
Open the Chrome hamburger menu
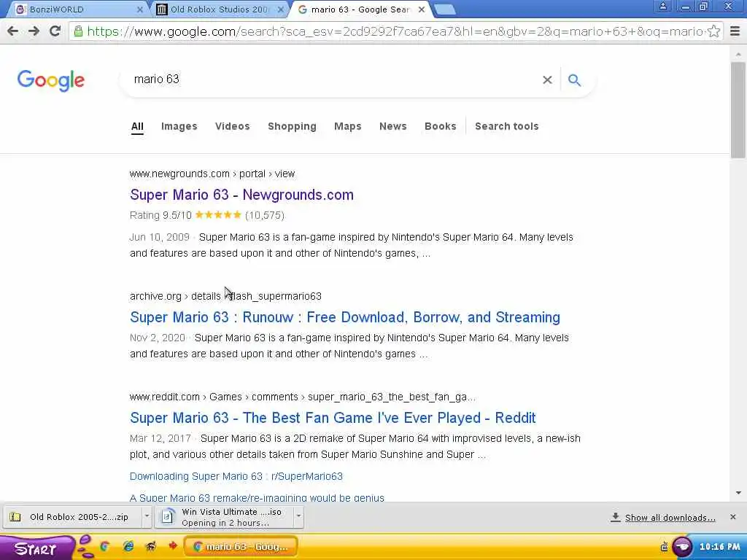[x=735, y=31]
